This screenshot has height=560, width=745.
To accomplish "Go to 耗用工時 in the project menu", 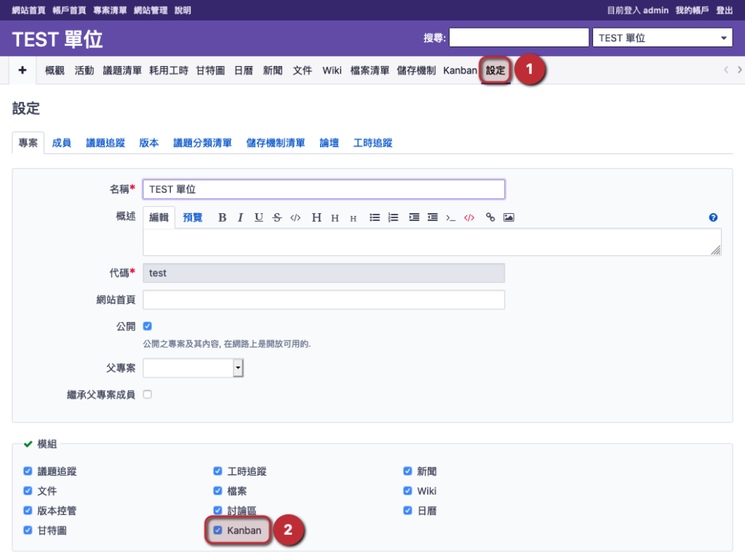I will [169, 71].
